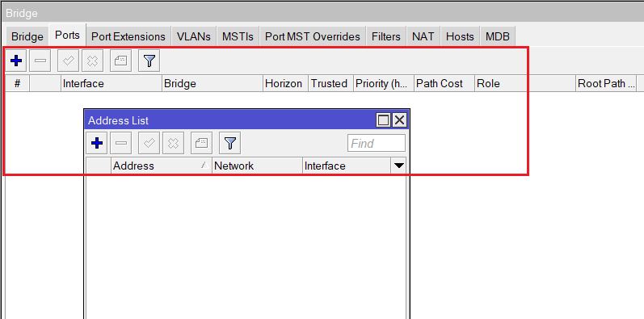Click the comment icon in Address List toolbar

[x=202, y=143]
